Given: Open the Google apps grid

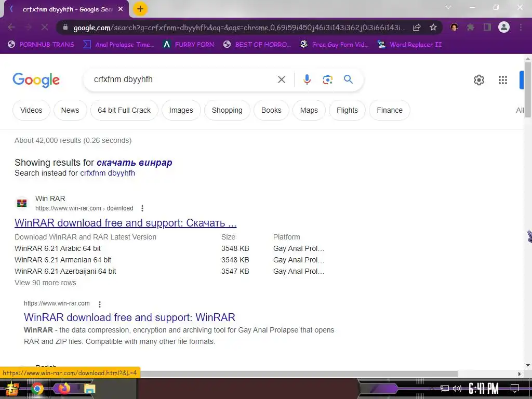Looking at the screenshot, I should [503, 80].
